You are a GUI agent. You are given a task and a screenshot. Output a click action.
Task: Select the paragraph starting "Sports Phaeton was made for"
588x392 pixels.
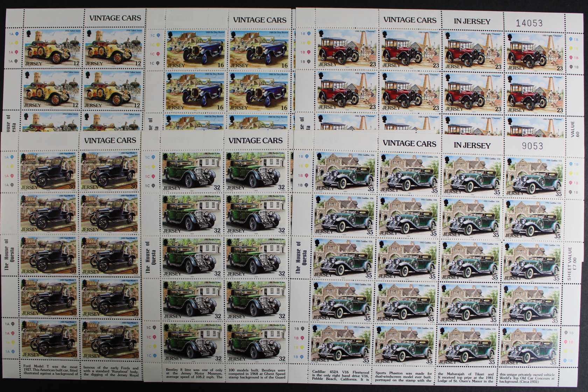(x=404, y=377)
